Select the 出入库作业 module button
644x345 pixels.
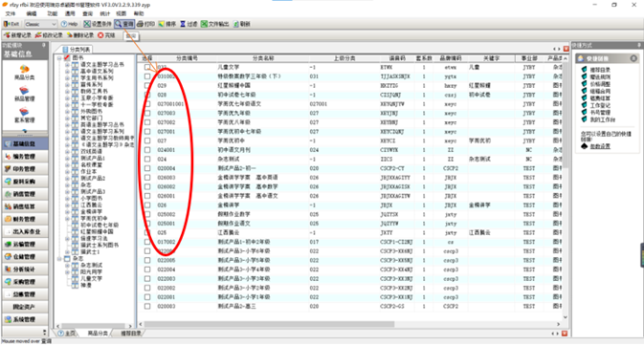(x=25, y=232)
